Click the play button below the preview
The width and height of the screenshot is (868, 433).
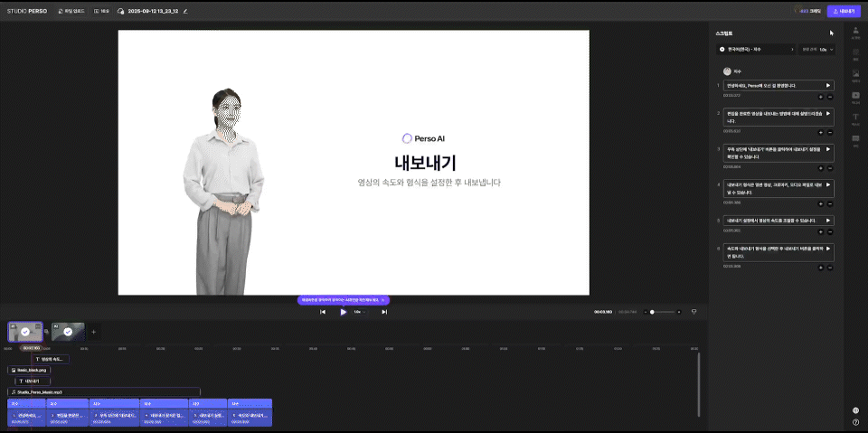pos(344,312)
